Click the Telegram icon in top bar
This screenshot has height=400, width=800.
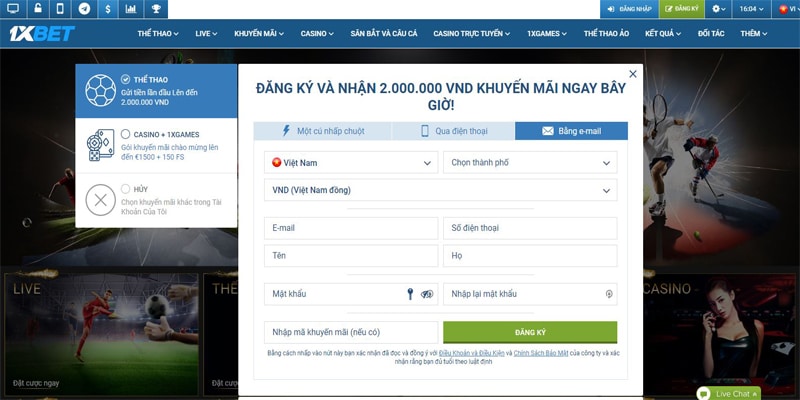point(84,8)
